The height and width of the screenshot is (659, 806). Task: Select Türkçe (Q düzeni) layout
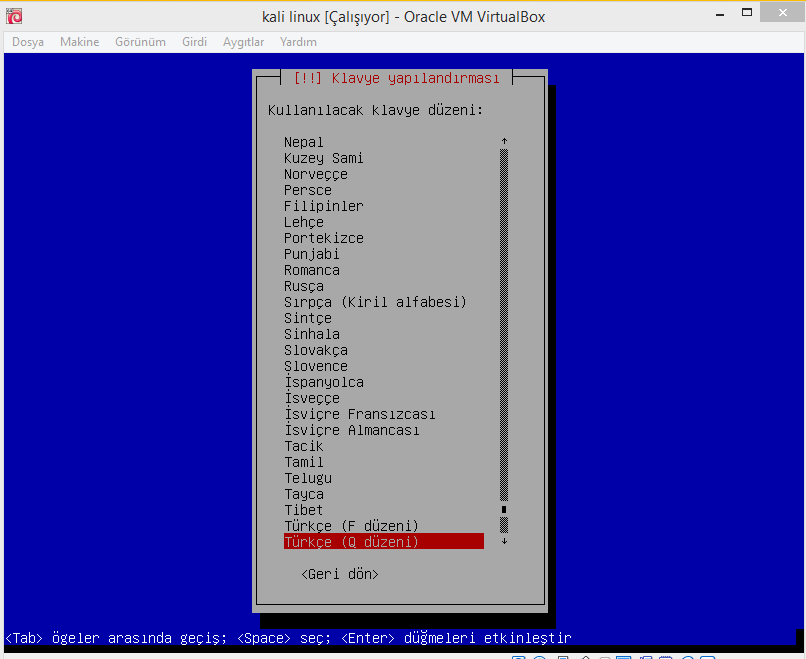383,542
